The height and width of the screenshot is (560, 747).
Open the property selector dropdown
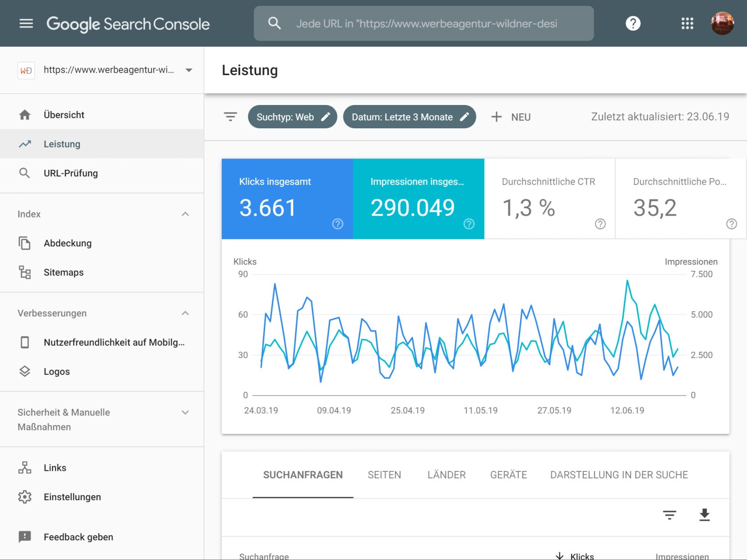pos(189,70)
